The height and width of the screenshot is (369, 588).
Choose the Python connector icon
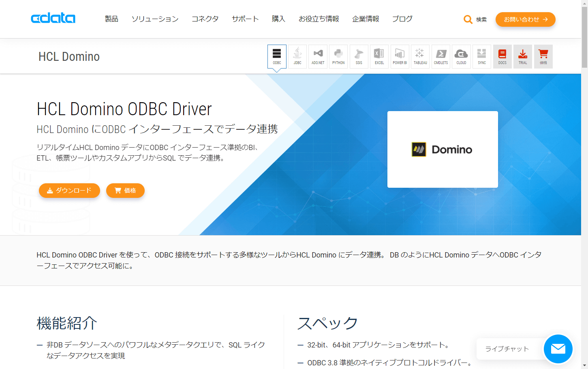pyautogui.click(x=338, y=56)
